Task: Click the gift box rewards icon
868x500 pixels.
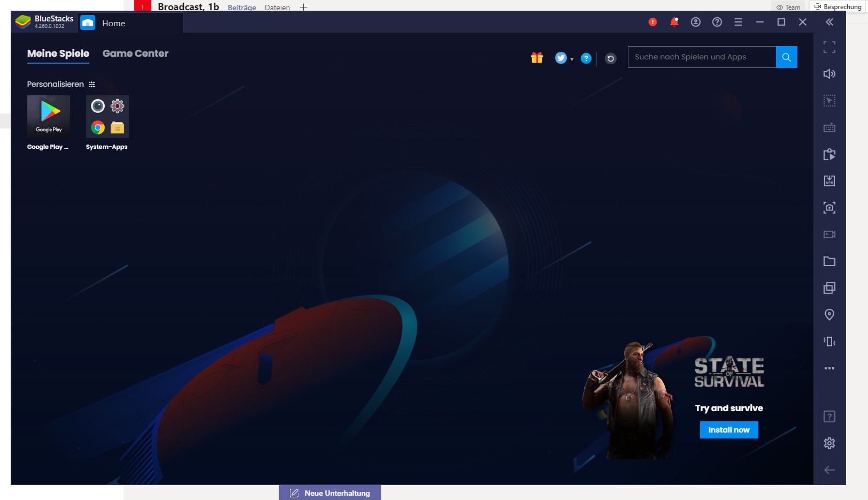Action: coord(536,58)
